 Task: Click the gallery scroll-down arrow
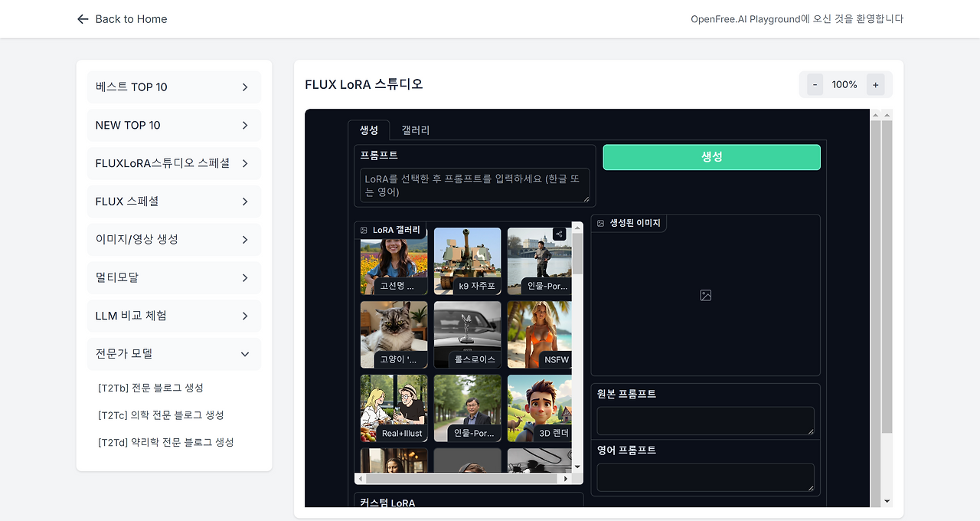[577, 467]
